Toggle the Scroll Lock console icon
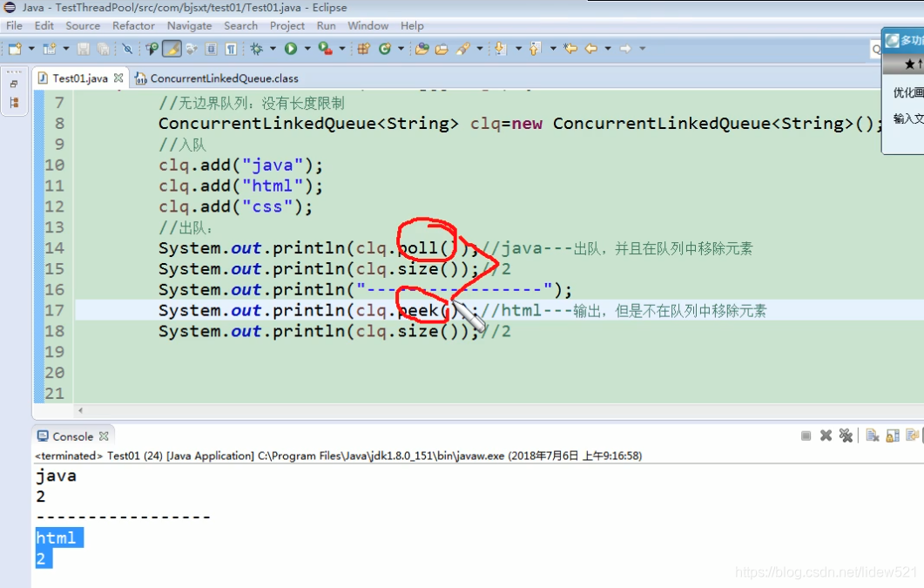The image size is (924, 588). coord(893,436)
